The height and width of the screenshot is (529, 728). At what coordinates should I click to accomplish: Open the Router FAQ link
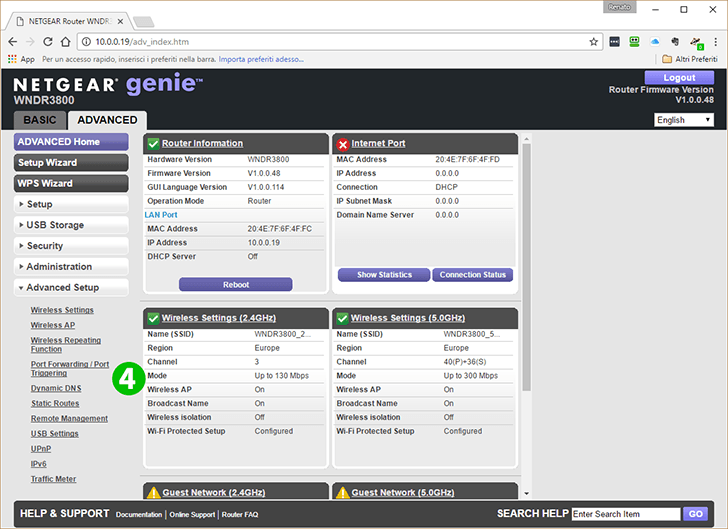pos(240,515)
